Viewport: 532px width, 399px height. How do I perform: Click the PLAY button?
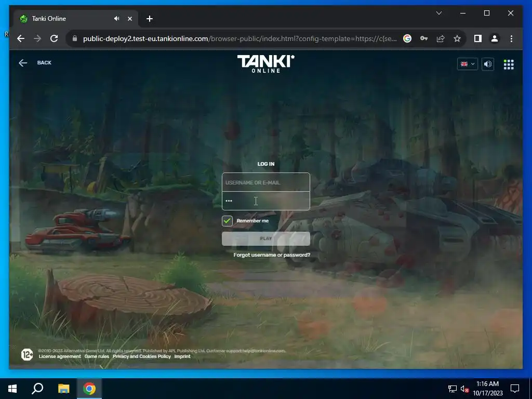point(265,238)
